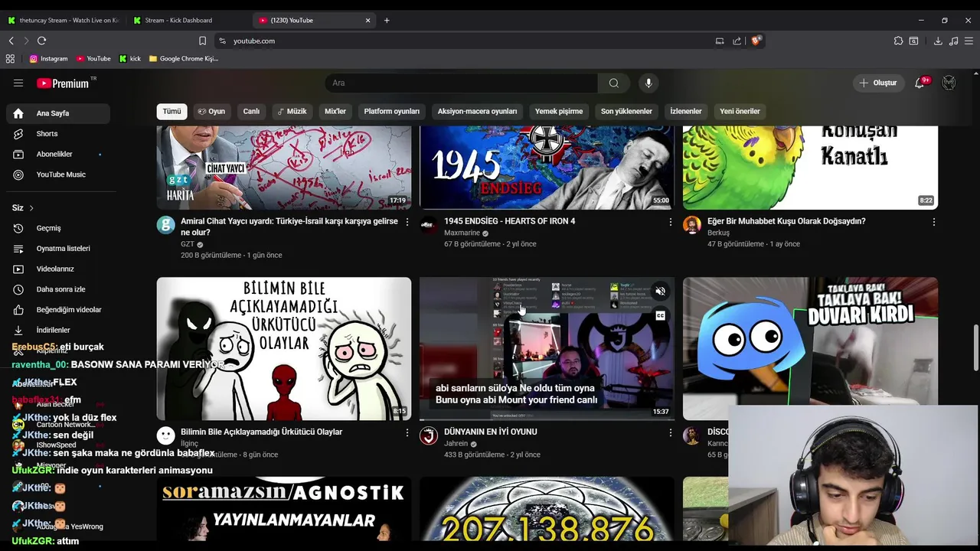Image resolution: width=980 pixels, height=551 pixels.
Task: Open Brave Shields icon in address bar
Action: pyautogui.click(x=756, y=41)
